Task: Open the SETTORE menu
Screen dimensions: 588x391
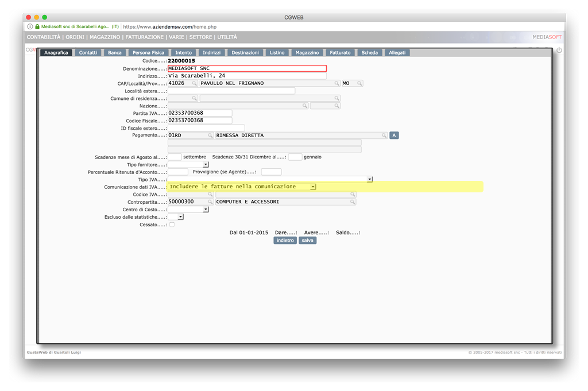Action: click(x=200, y=37)
